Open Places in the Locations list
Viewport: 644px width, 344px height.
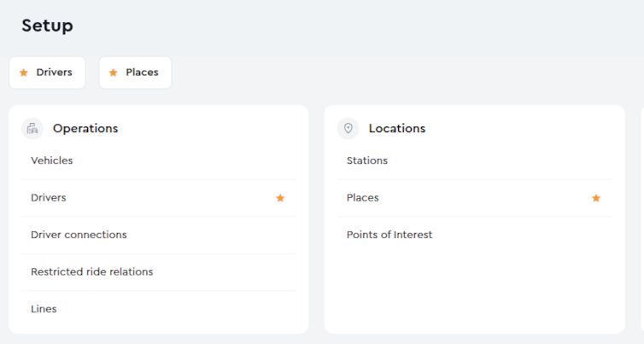[x=474, y=198]
